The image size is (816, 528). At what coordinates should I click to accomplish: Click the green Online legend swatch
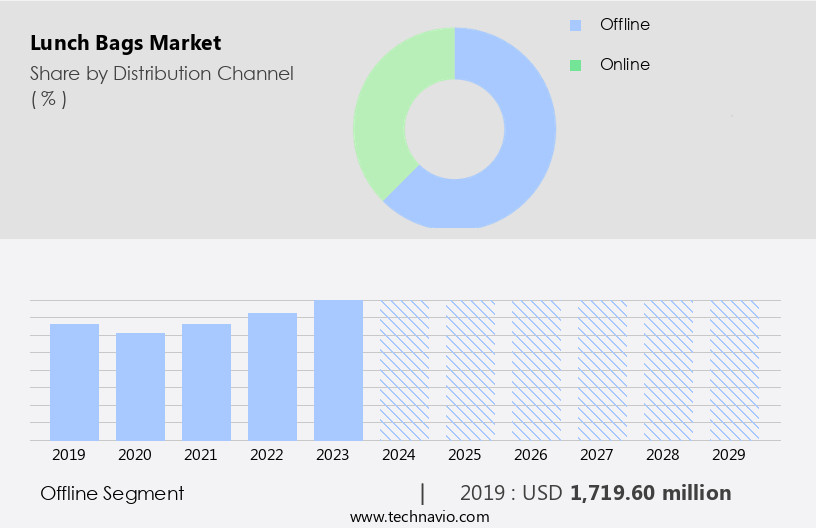click(x=575, y=65)
